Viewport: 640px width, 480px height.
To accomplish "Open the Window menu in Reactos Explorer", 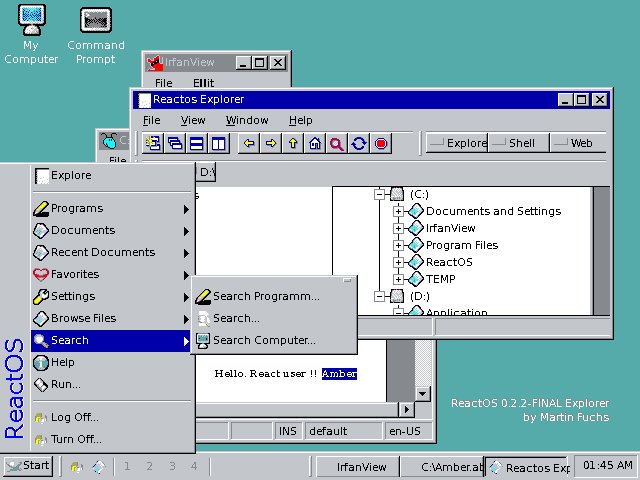I will (x=247, y=120).
